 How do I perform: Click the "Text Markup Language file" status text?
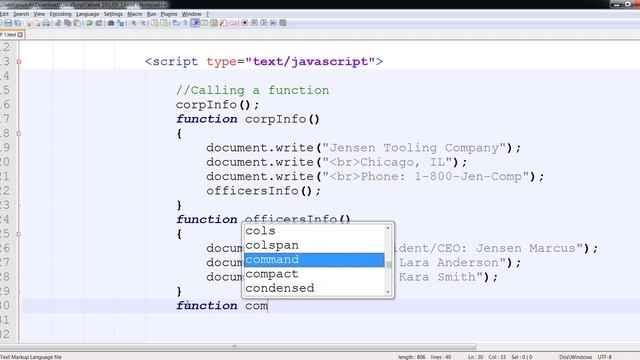pos(31,357)
